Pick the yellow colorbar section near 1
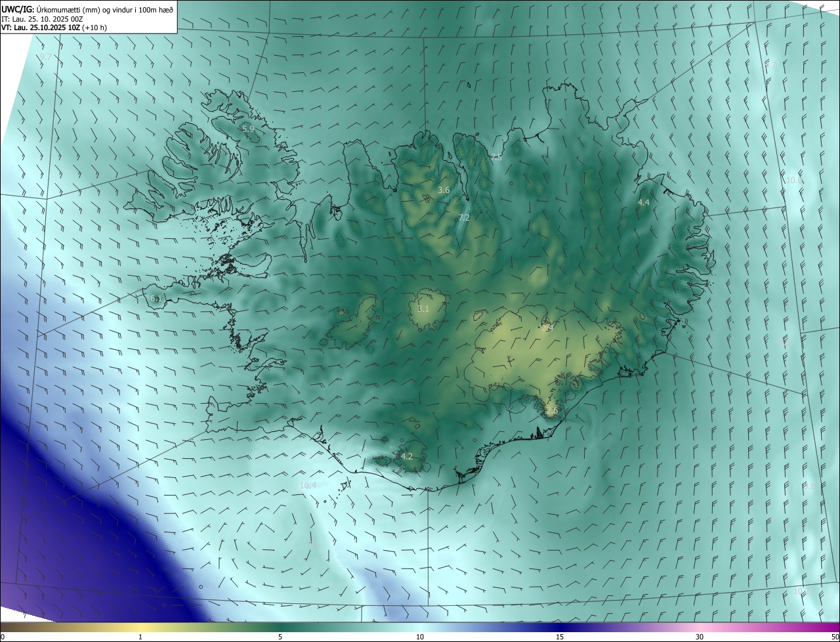The height and width of the screenshot is (642, 840). (140, 627)
